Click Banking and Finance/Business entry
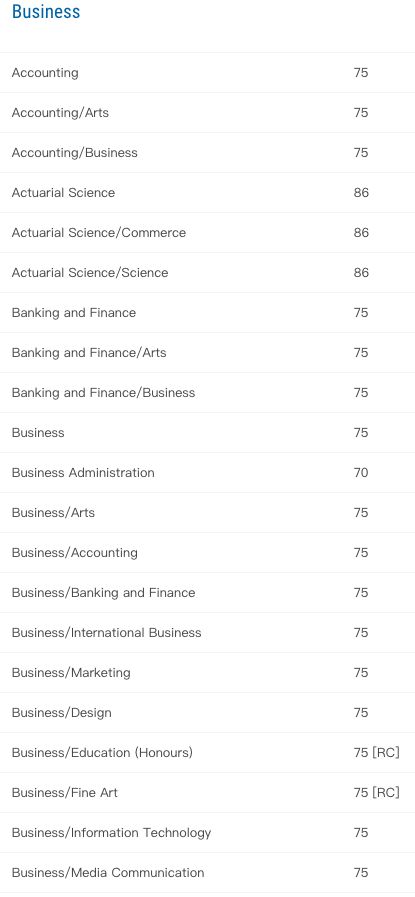415x897 pixels. tap(207, 393)
